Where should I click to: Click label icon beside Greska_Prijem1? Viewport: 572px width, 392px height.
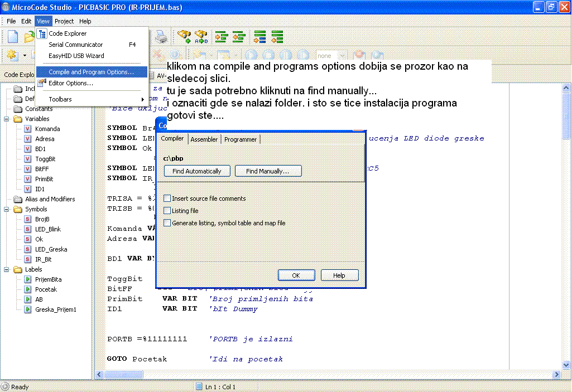pos(27,309)
